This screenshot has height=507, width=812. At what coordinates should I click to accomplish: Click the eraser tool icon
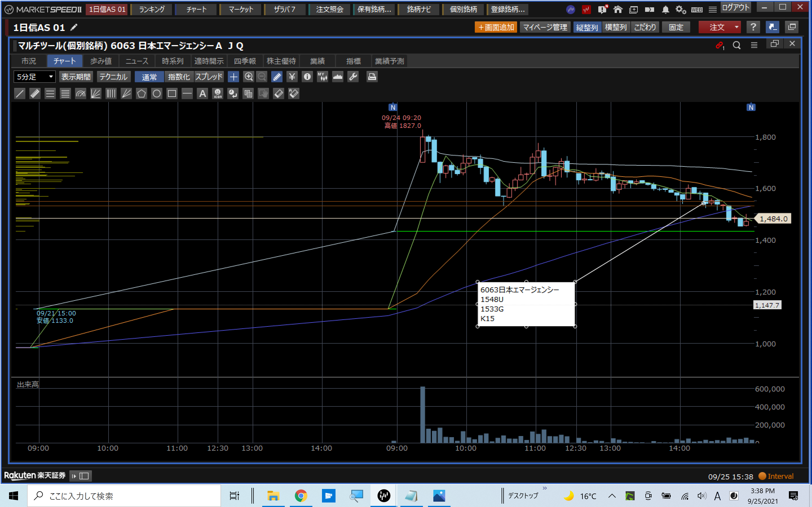coord(279,94)
